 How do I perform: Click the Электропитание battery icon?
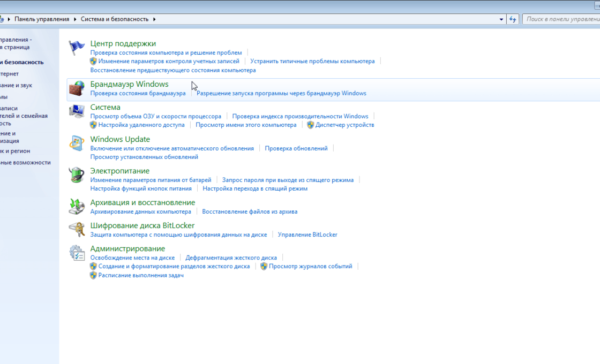click(77, 175)
